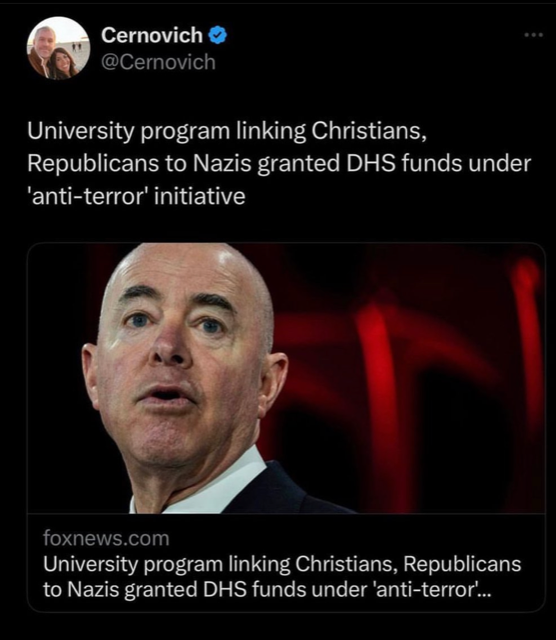Expand tweet options via ellipsis at top right
The width and height of the screenshot is (556, 640).
[534, 35]
